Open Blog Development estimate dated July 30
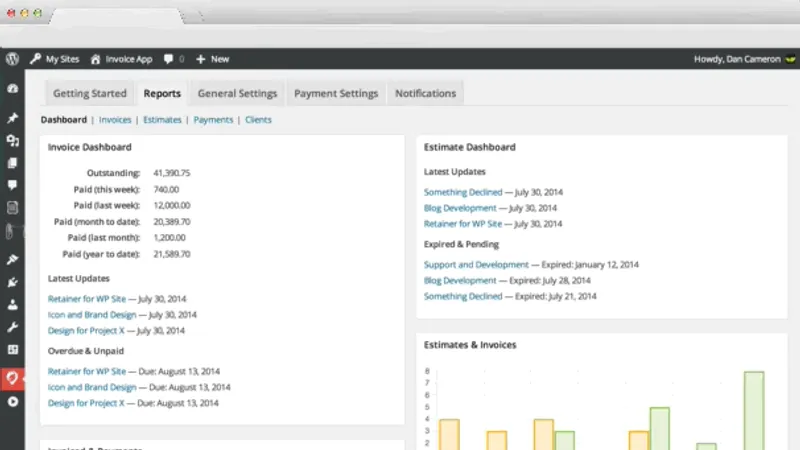 click(460, 208)
